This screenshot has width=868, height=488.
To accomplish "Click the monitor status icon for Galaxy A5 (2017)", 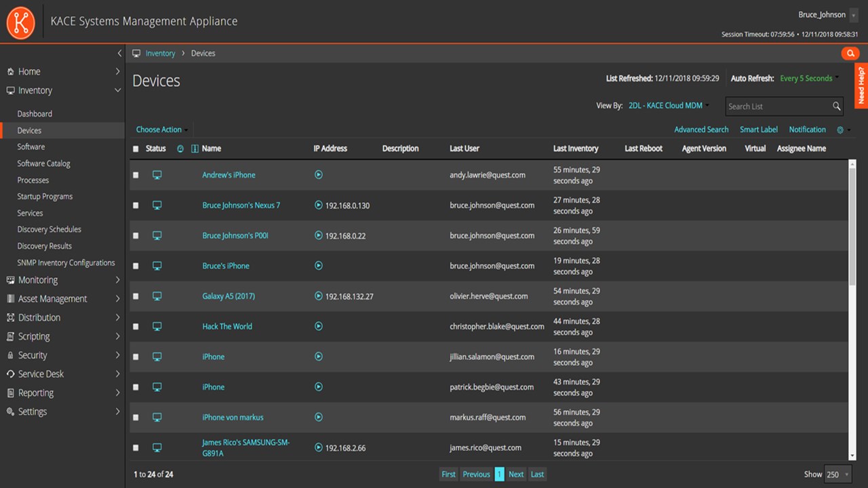I will (x=157, y=296).
